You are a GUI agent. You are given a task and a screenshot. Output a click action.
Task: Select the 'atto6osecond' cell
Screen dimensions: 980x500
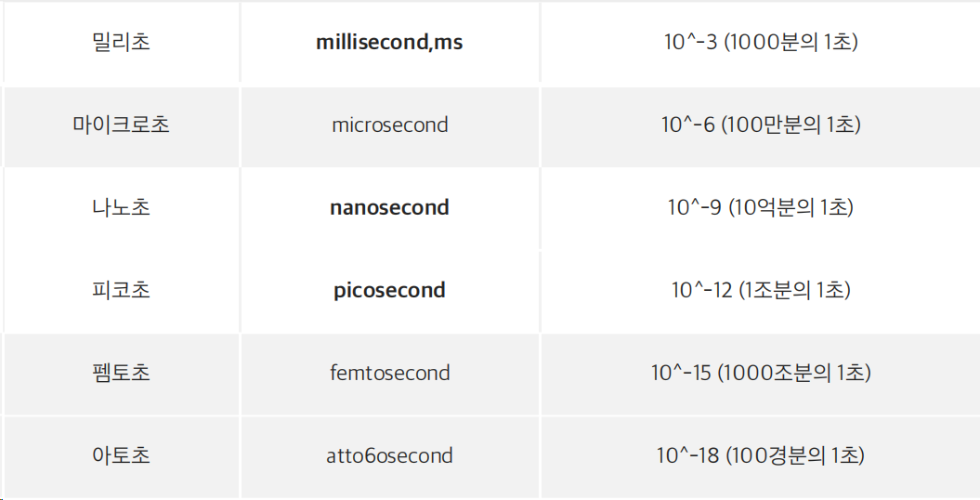coord(389,455)
